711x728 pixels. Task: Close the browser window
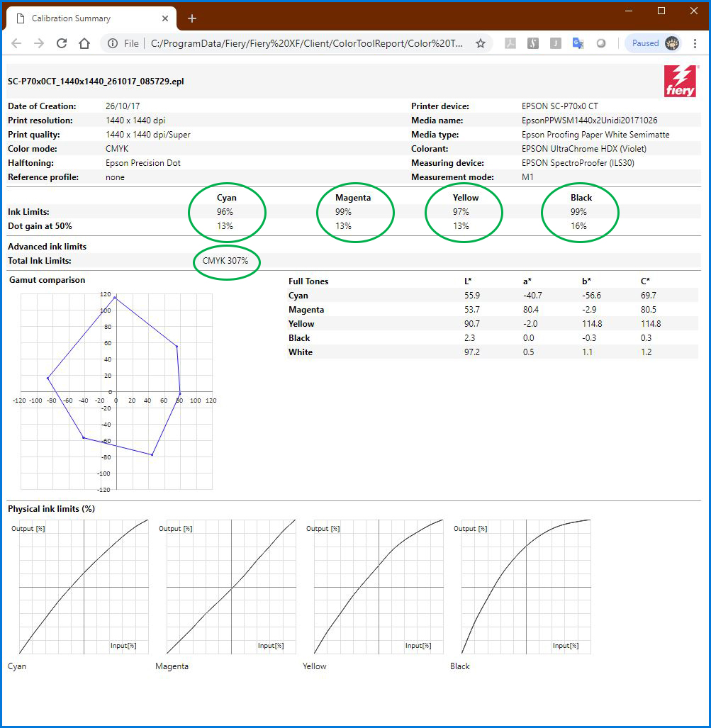pos(694,11)
